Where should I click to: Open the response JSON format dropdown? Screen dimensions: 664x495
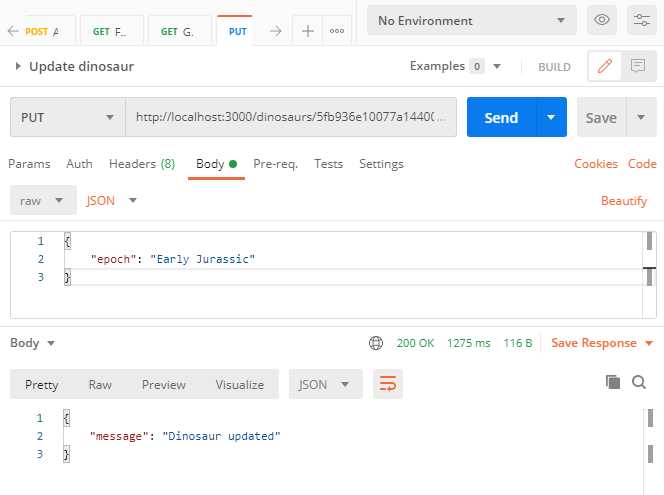tap(325, 384)
